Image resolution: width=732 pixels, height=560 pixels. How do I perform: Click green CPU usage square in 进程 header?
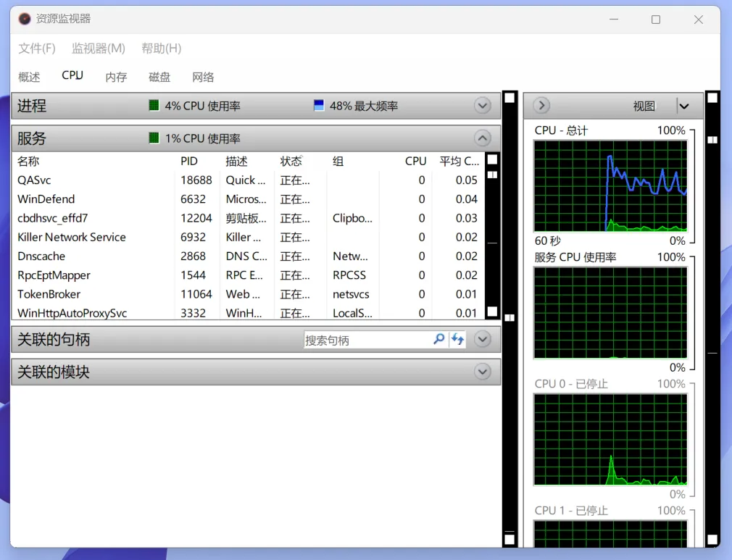[x=154, y=106]
